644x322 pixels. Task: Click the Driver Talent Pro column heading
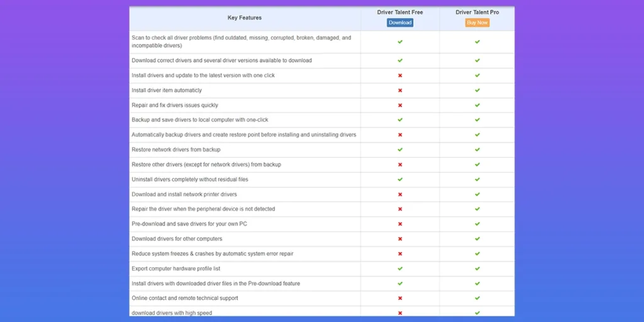(x=477, y=12)
